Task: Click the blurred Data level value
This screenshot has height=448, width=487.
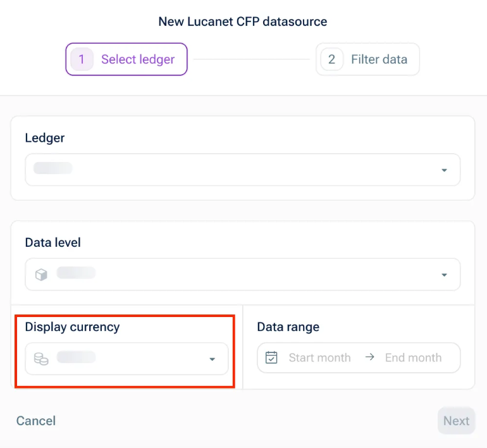Action: (76, 273)
